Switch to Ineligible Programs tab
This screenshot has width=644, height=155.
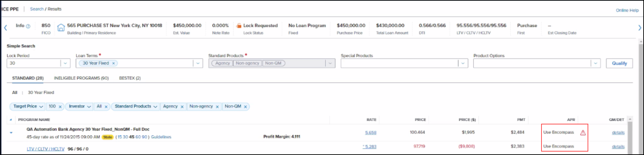coord(81,78)
